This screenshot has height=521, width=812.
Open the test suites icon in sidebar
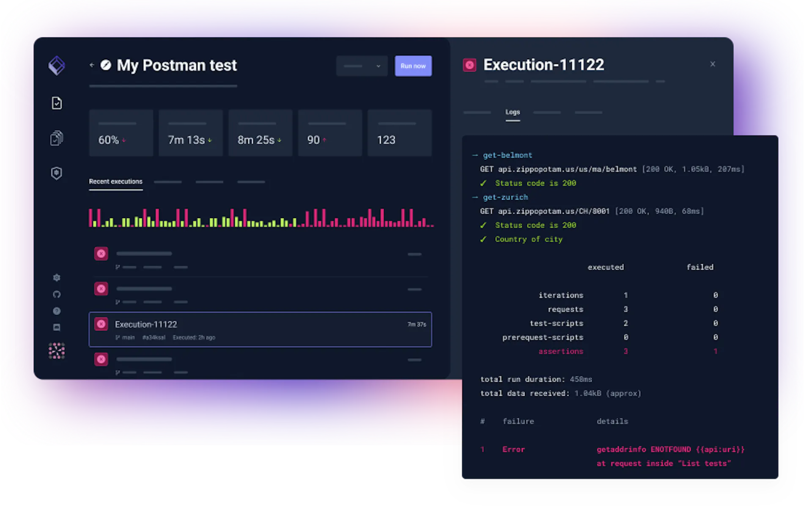pyautogui.click(x=57, y=138)
